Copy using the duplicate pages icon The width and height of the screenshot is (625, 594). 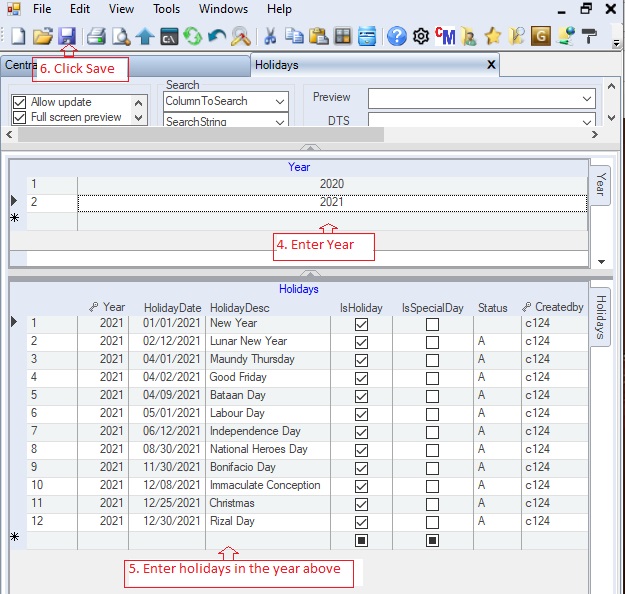(x=294, y=36)
